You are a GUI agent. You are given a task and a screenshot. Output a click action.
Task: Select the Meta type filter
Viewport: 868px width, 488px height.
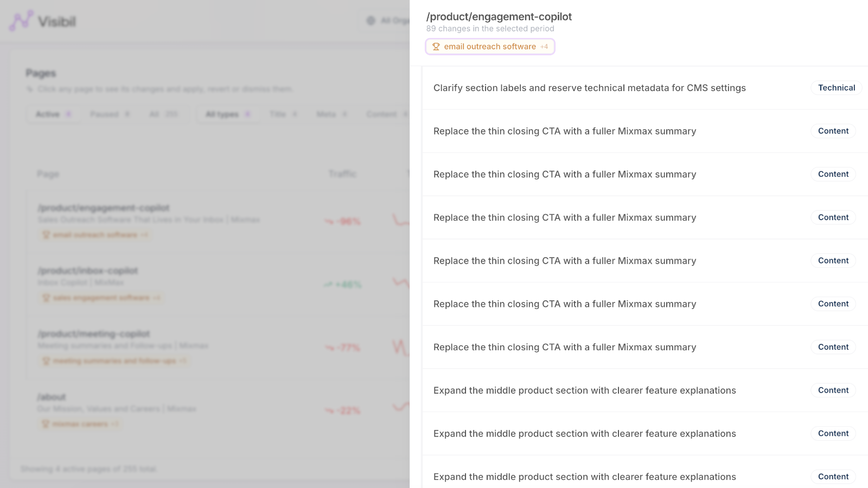tap(332, 114)
